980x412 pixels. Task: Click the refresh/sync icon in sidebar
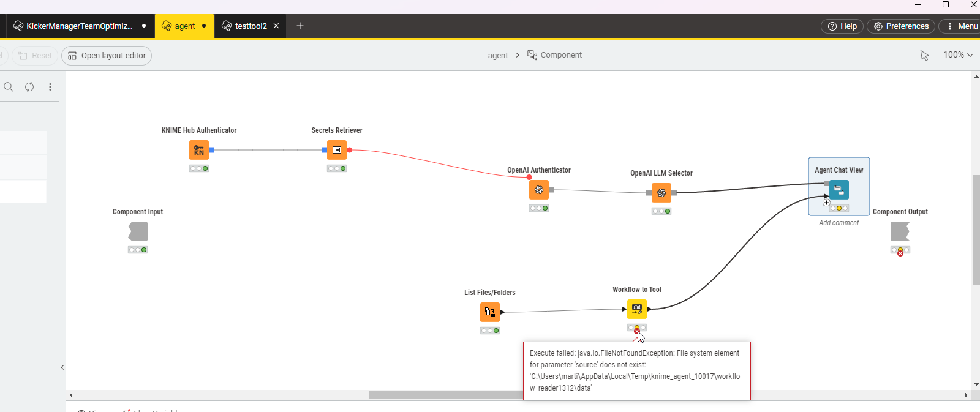coord(29,87)
